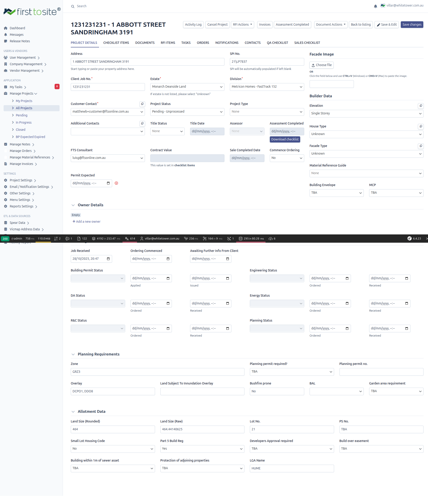This screenshot has height=504, width=428.
Task: Click the SPI No. input field
Action: tap(267, 62)
